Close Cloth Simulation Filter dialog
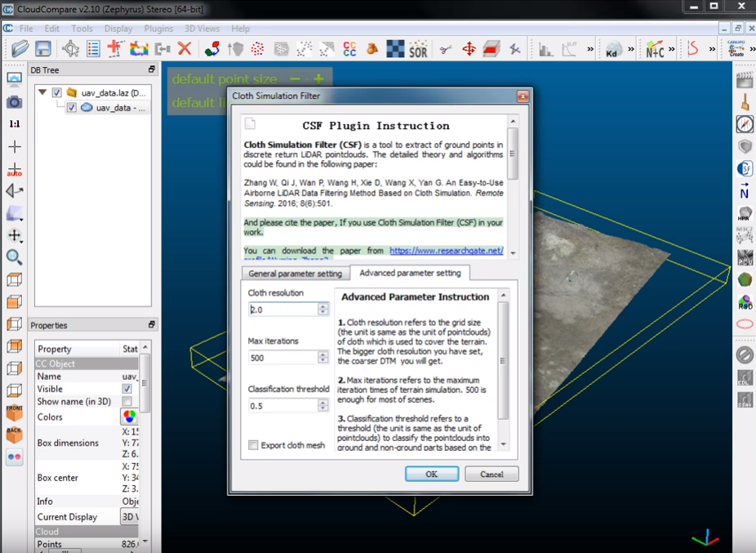Viewport: 756px width, 553px height. [x=523, y=96]
